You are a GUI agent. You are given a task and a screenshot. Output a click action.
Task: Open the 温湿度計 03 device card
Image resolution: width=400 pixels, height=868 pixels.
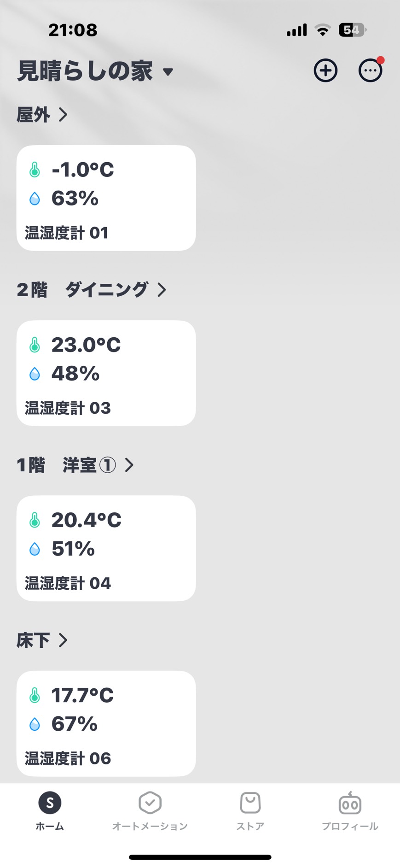[106, 373]
